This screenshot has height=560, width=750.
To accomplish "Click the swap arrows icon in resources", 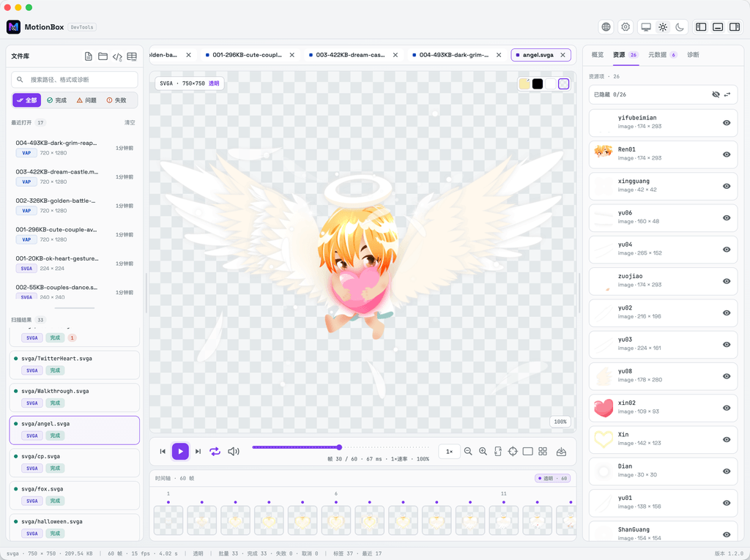I will [727, 94].
